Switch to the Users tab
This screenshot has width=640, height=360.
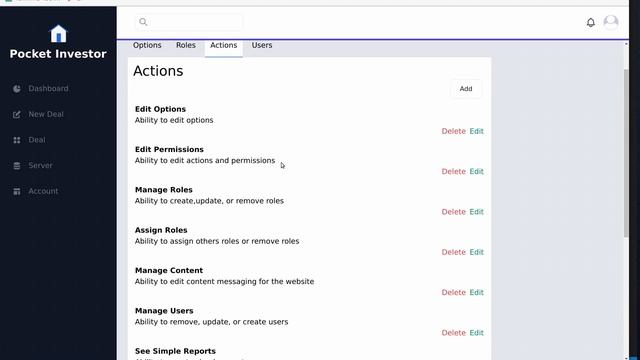coord(262,45)
